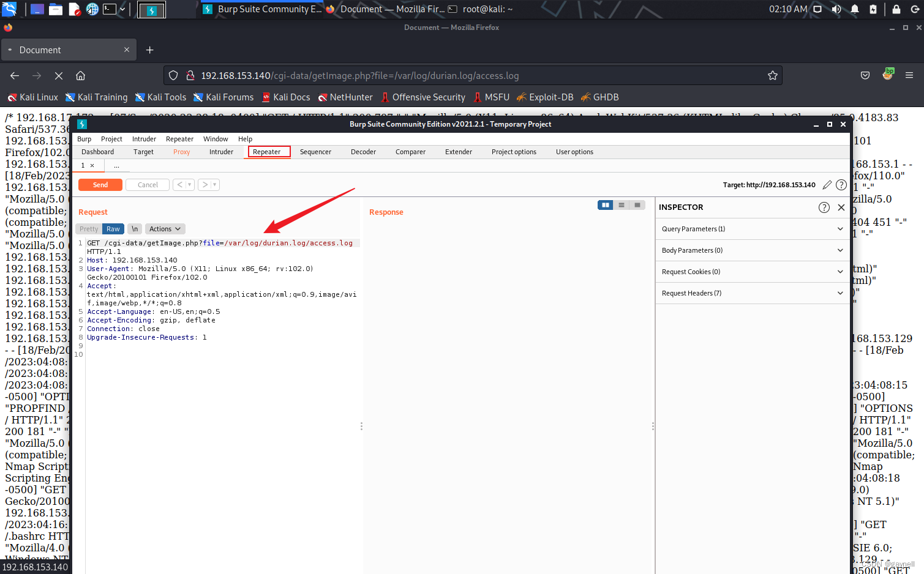Image resolution: width=924 pixels, height=574 pixels.
Task: Switch to the Sequencer tab
Action: pyautogui.click(x=315, y=152)
